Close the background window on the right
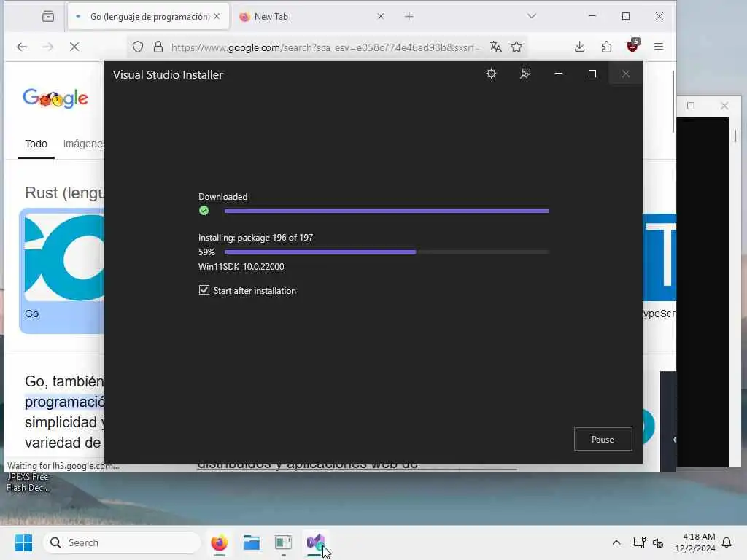The width and height of the screenshot is (747, 560). click(724, 106)
